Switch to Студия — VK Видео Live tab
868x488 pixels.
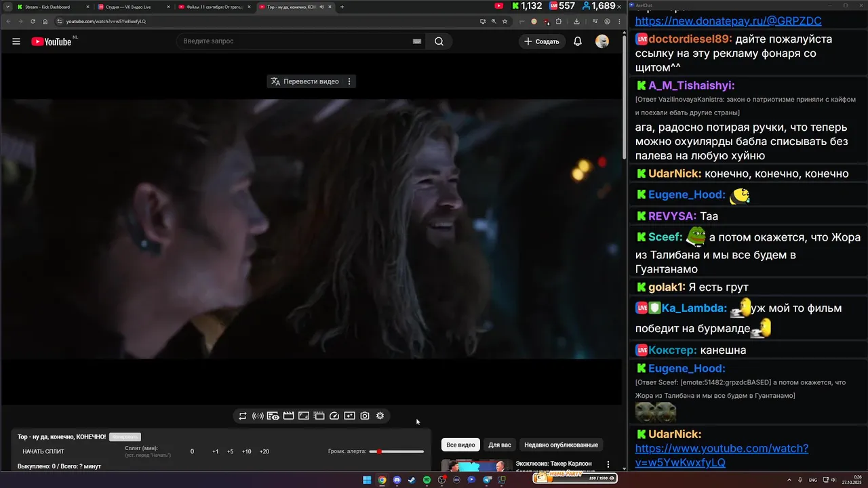(134, 7)
